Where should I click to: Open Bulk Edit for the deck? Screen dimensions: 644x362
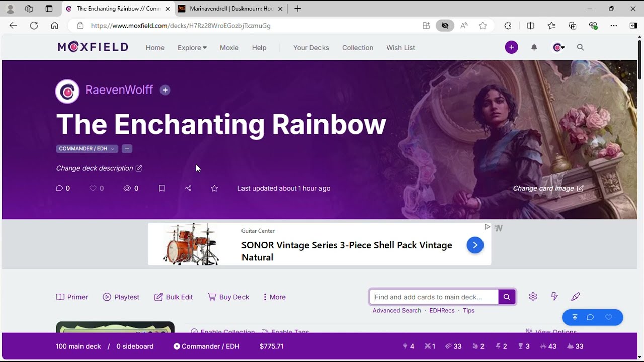tap(174, 297)
